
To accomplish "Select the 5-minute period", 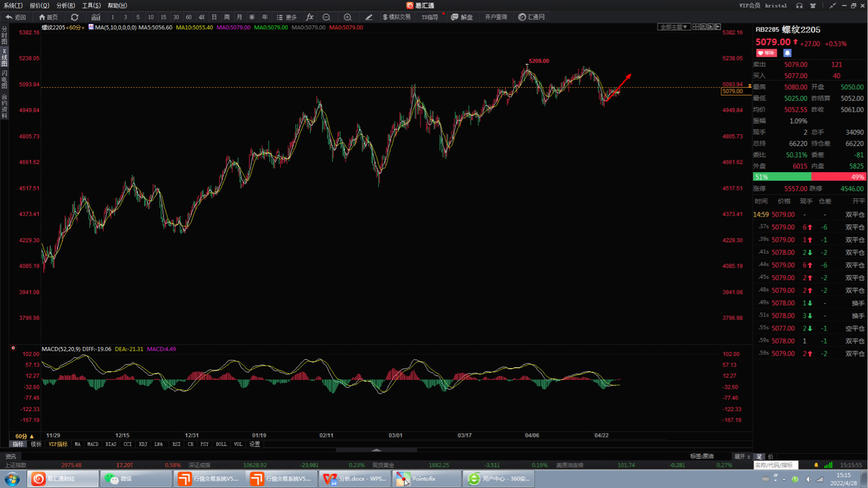I will [x=138, y=17].
